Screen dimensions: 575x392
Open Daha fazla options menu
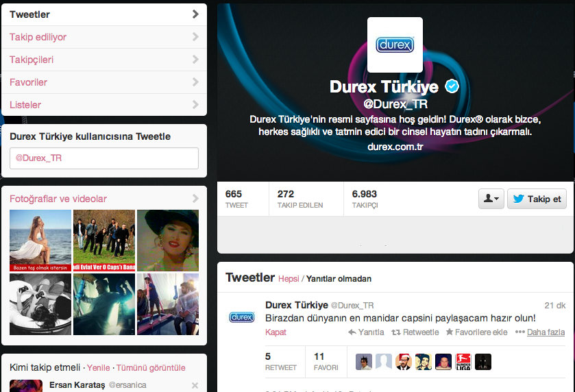[540, 332]
